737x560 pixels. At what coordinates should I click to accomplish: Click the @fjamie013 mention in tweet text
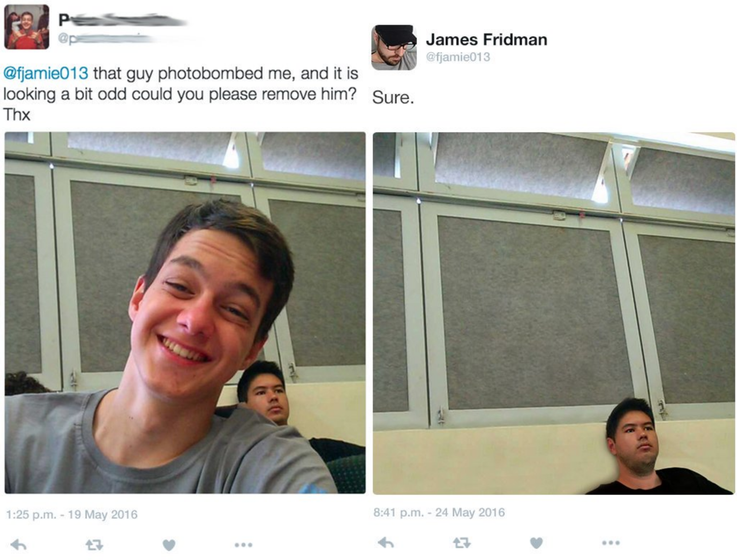[x=45, y=74]
